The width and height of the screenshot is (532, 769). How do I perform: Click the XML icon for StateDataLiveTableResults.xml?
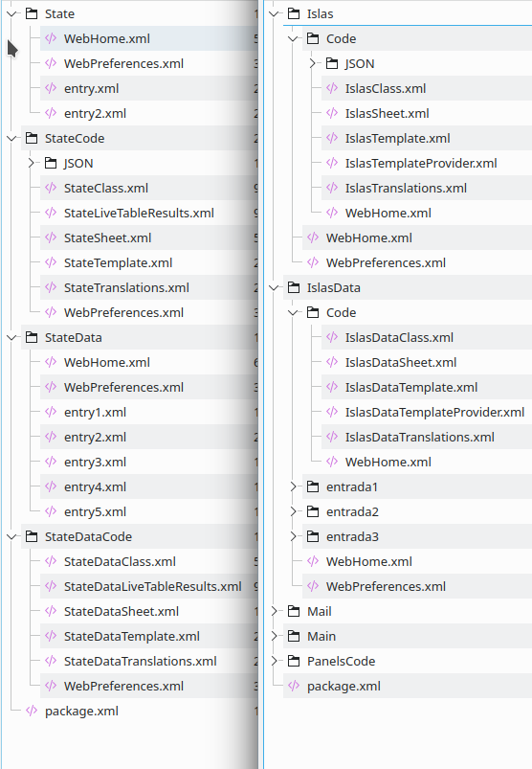coord(51,586)
